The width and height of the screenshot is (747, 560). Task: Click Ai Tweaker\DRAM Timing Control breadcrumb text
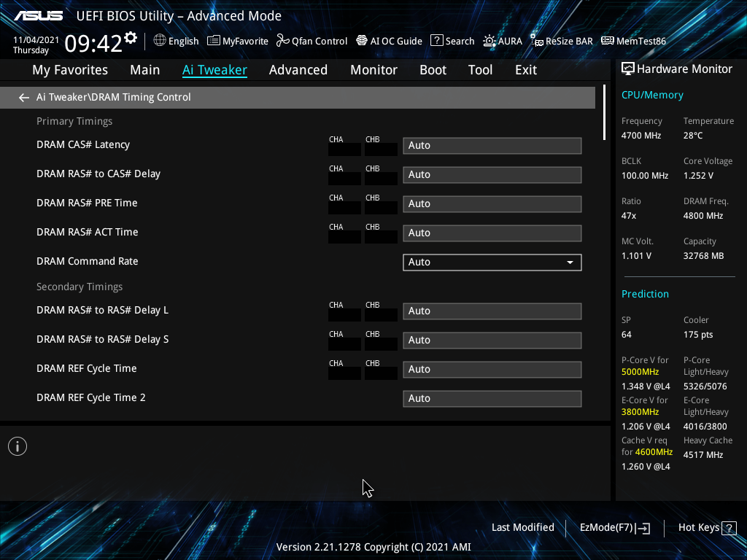113,97
